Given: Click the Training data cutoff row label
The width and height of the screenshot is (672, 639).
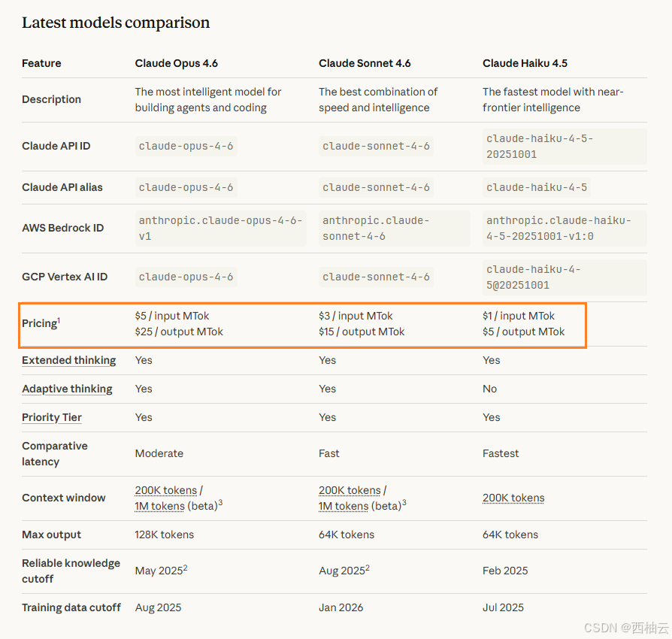Looking at the screenshot, I should click(x=71, y=607).
